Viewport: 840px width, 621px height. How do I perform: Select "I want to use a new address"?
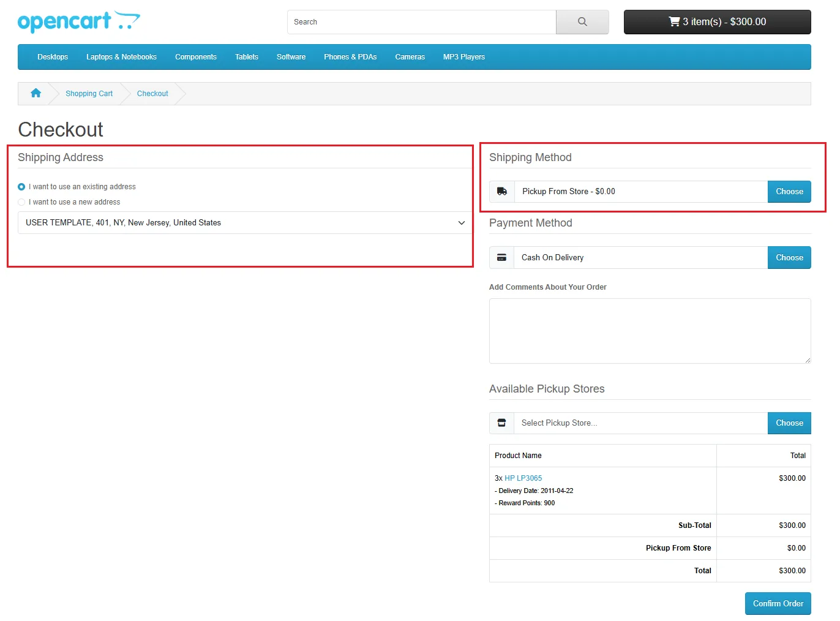(21, 202)
